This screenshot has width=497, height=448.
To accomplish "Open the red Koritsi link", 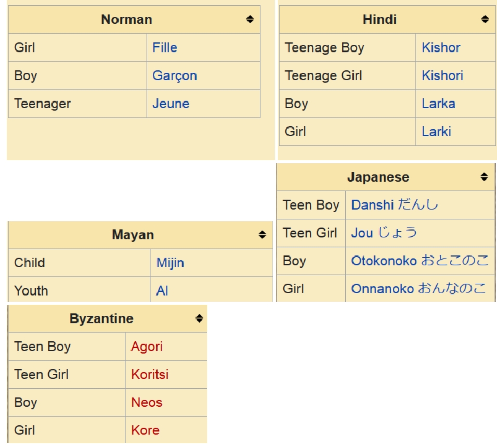I will pyautogui.click(x=150, y=375).
